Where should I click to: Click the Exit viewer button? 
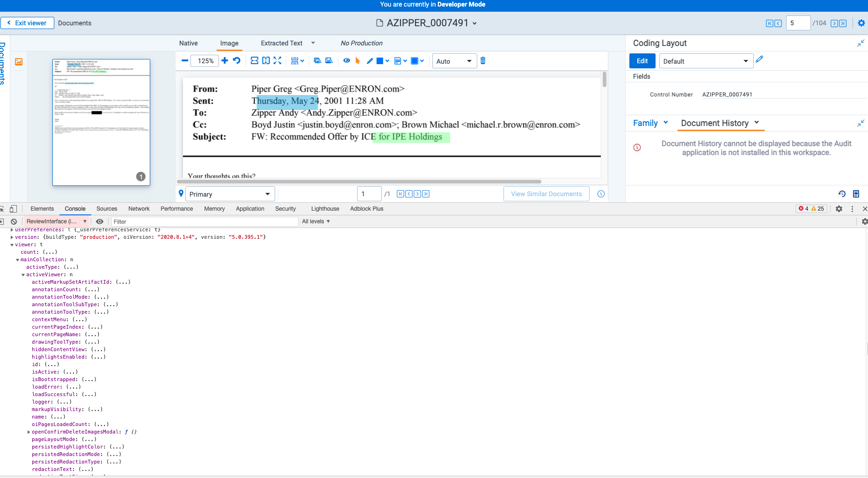[27, 22]
